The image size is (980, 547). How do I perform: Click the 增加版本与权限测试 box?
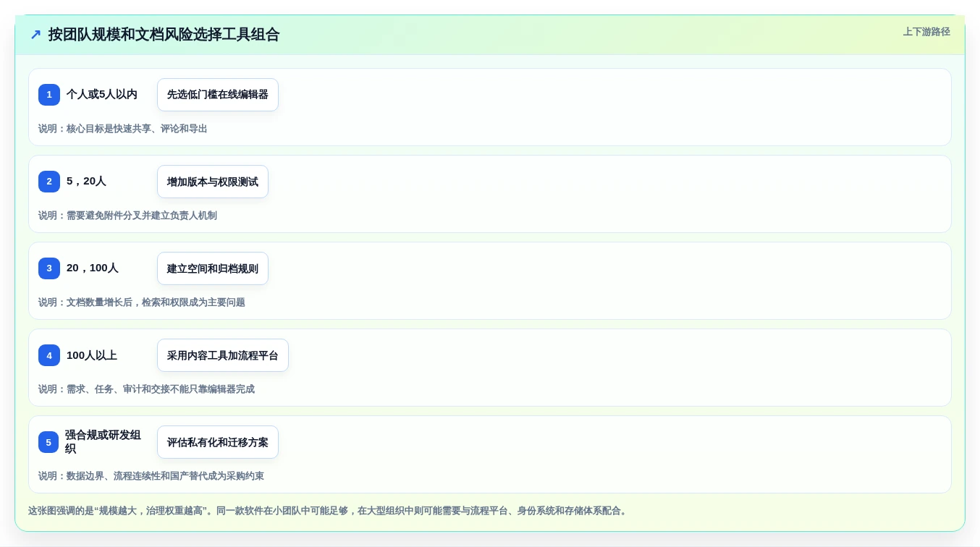click(x=213, y=182)
